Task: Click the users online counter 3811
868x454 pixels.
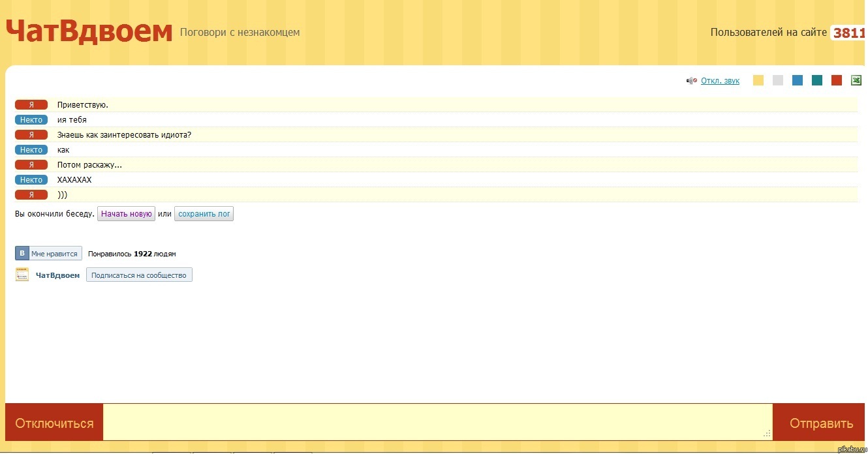Action: [x=848, y=33]
